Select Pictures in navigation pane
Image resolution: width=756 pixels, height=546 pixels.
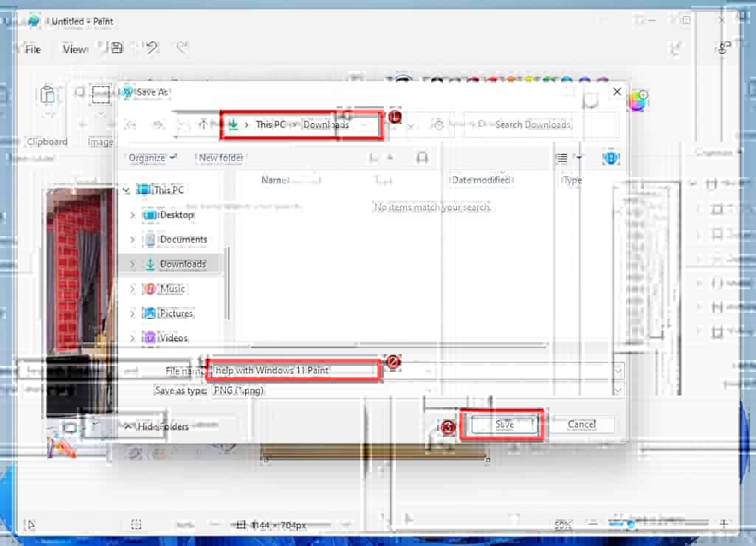pyautogui.click(x=176, y=314)
